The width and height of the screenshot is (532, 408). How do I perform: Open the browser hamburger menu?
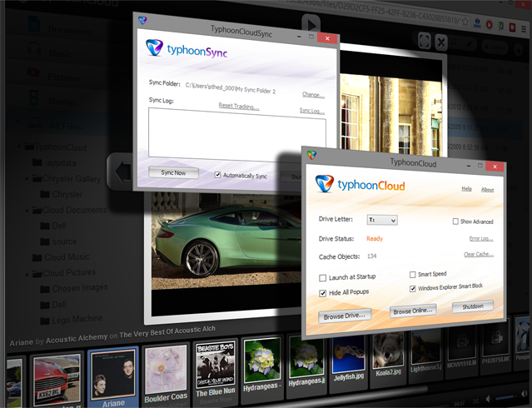(524, 30)
